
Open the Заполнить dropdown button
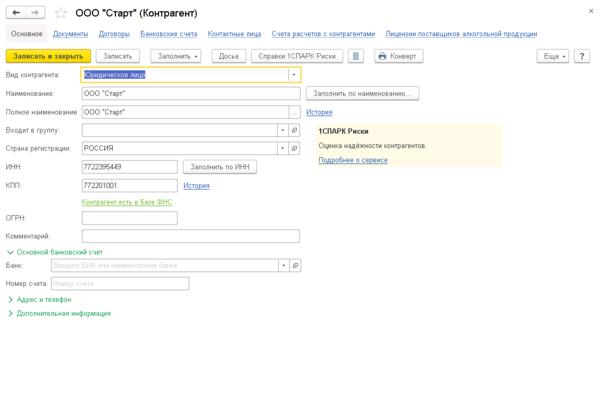coord(176,56)
